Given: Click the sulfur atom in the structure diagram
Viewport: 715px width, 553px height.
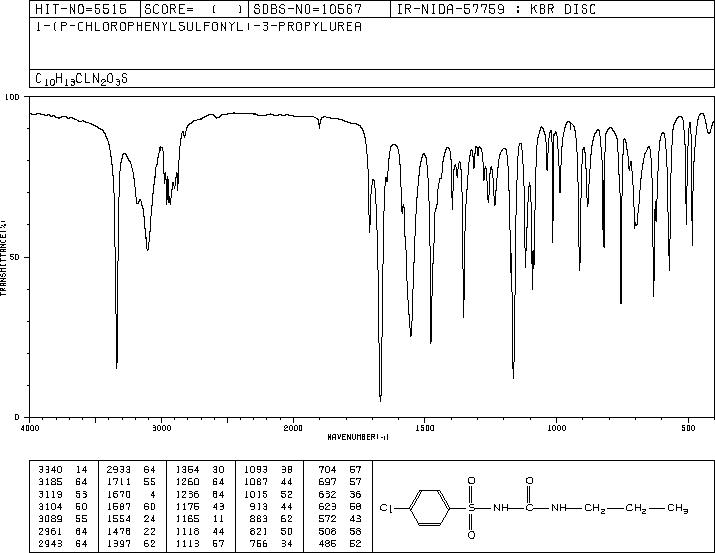Looking at the screenshot, I should pos(471,508).
